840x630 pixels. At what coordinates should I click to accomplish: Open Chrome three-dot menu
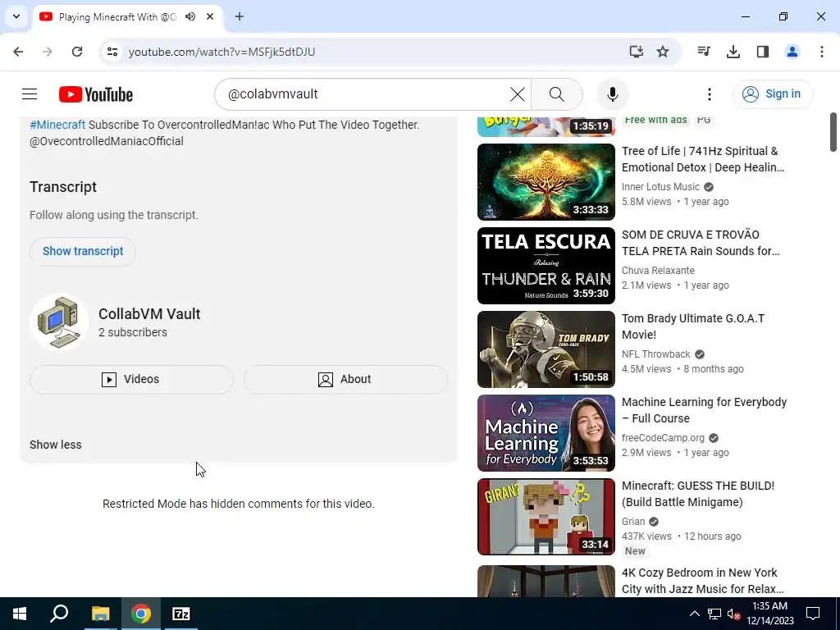click(822, 52)
